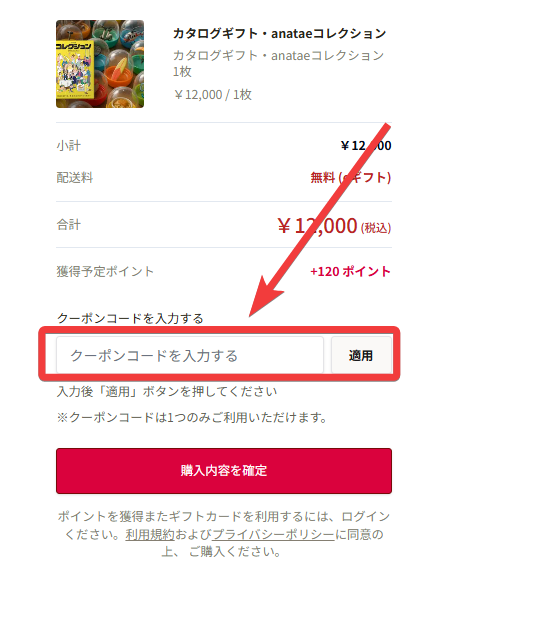Click the 入力後「適用」ボタンを押してください hint text

click(167, 392)
